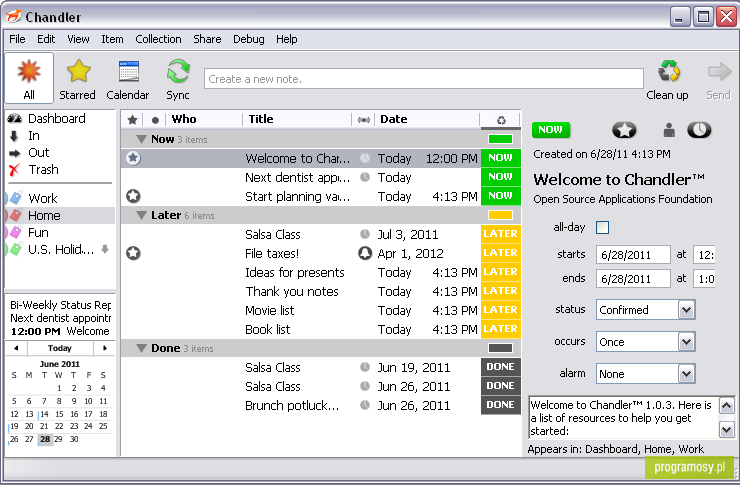Open the Calendar view in the toolbar
740x485 pixels.
[x=127, y=78]
